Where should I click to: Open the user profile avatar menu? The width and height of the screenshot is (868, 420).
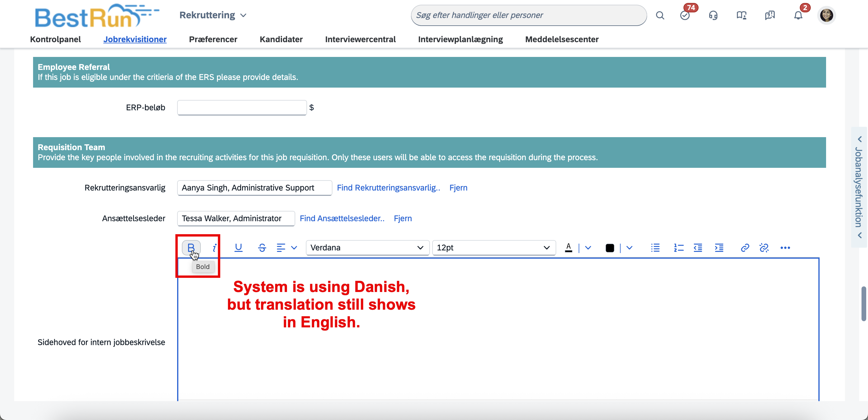tap(827, 15)
